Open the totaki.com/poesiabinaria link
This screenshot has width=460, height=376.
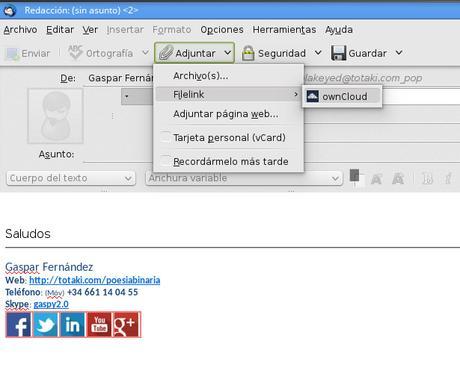coord(95,280)
